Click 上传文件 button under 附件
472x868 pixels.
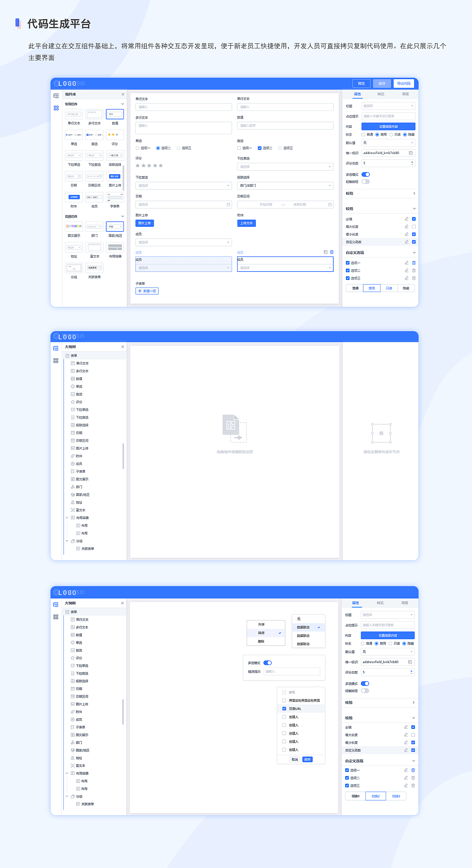point(246,223)
